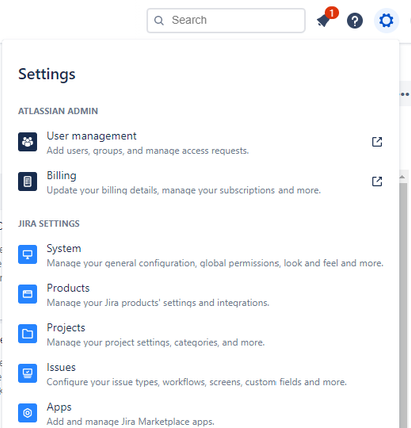The height and width of the screenshot is (428, 411).
Task: Click the magnifier icon in search box
Action: 159,21
